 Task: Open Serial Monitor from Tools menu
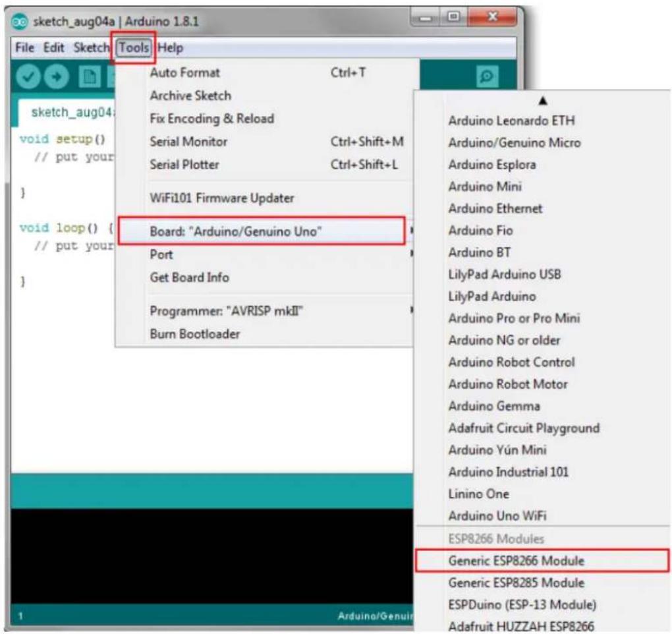click(x=267, y=142)
